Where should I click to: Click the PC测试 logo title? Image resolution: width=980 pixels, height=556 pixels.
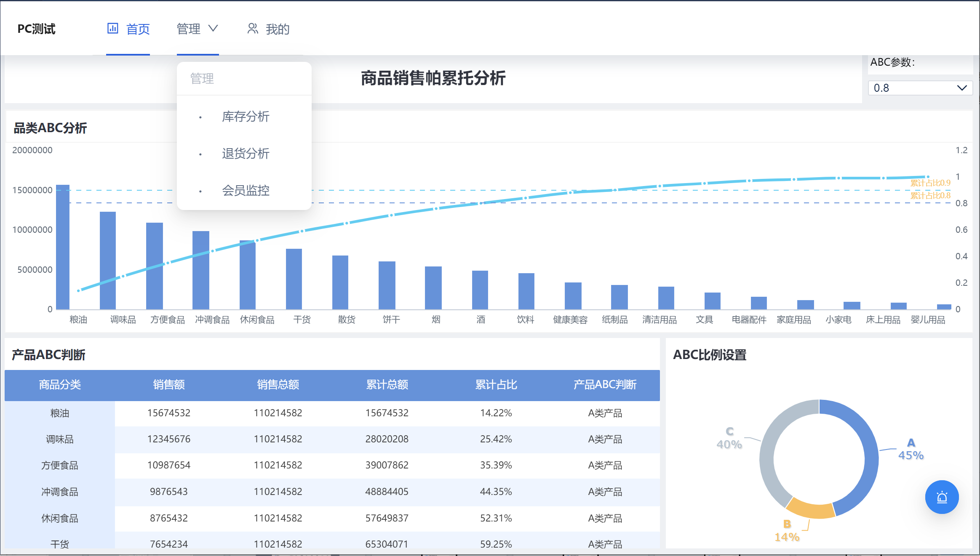pos(36,29)
